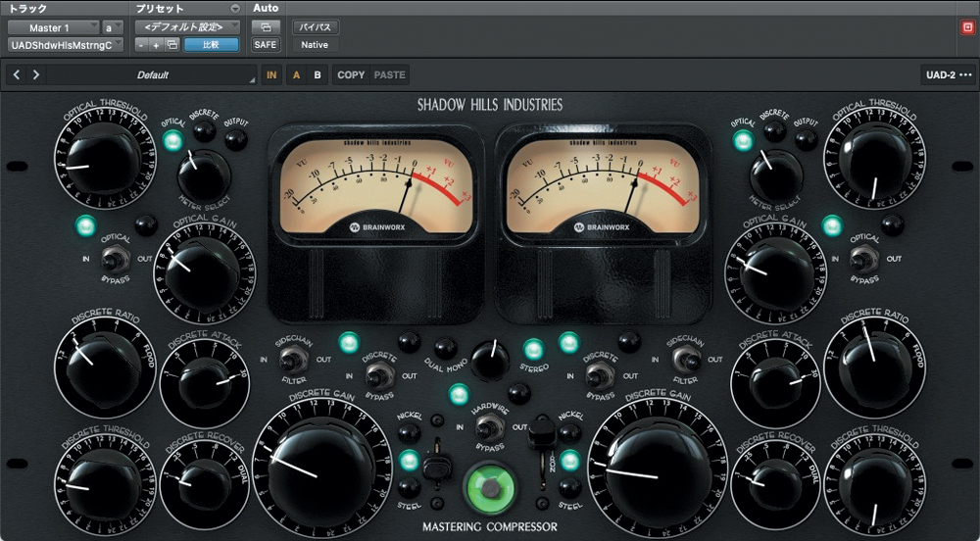Select right Nickel transformer button
This screenshot has width=980, height=541.
[569, 433]
